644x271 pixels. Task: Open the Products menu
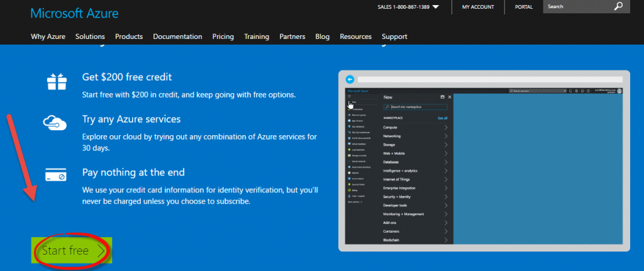point(129,36)
